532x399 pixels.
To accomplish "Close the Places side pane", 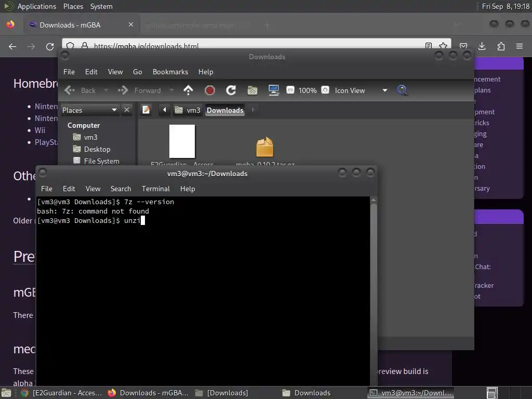I will click(x=127, y=110).
